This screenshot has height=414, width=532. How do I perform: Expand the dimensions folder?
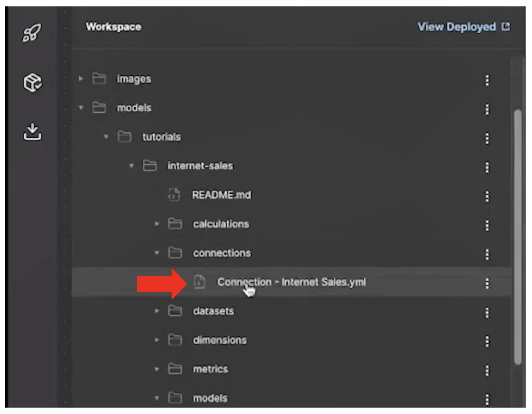tap(157, 340)
